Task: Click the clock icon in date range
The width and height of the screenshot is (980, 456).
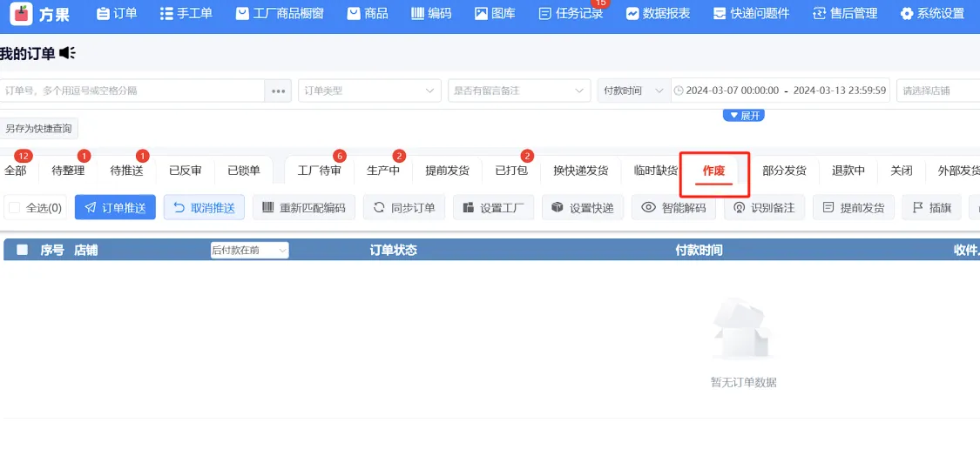Action: coord(678,91)
